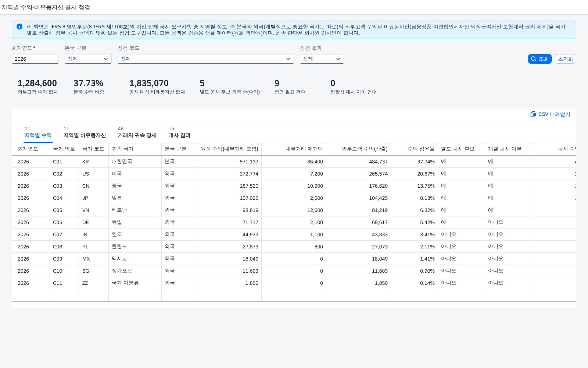588x368 pixels.
Task: Open the 거래처 귀속 명세 tab
Action: point(137,132)
